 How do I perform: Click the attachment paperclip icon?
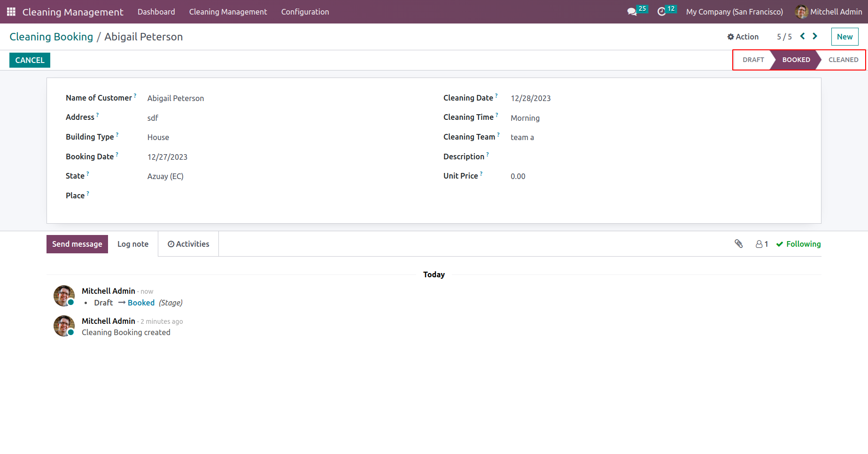click(739, 243)
